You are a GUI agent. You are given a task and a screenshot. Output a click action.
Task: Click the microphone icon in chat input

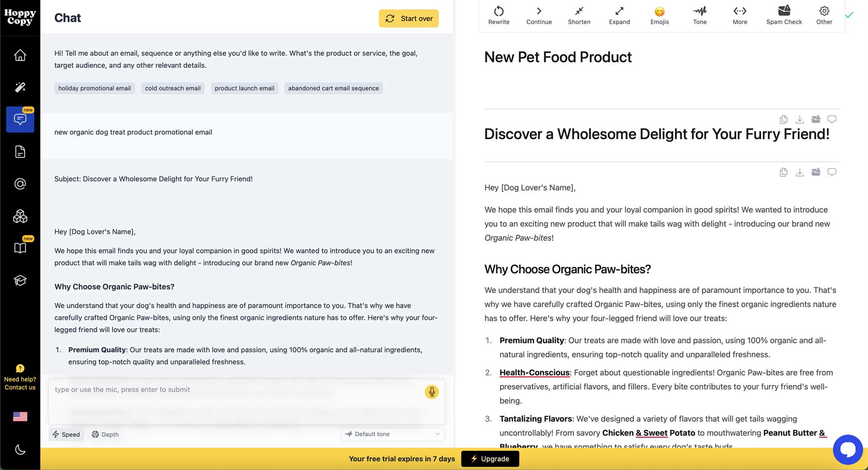(432, 392)
